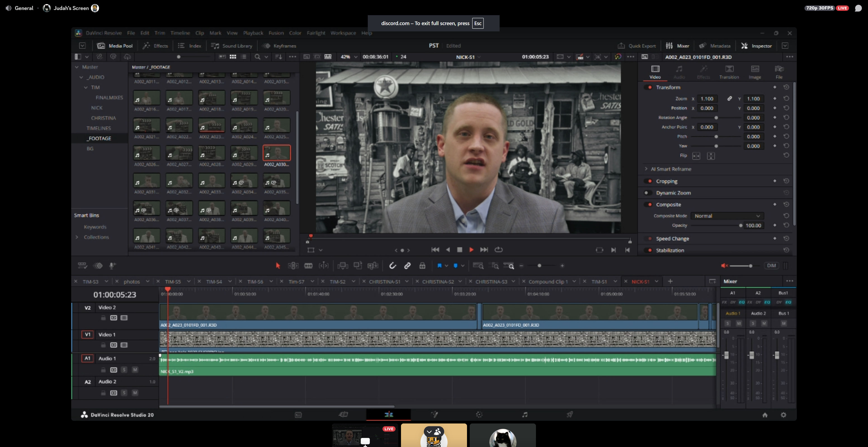
Task: Flip clip horizontally in Inspector
Action: pyautogui.click(x=696, y=156)
